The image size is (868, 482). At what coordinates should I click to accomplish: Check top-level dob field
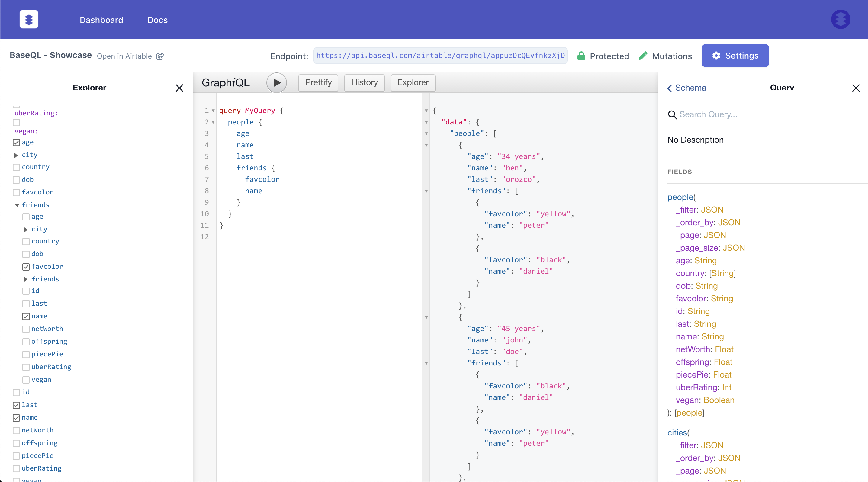[16, 180]
